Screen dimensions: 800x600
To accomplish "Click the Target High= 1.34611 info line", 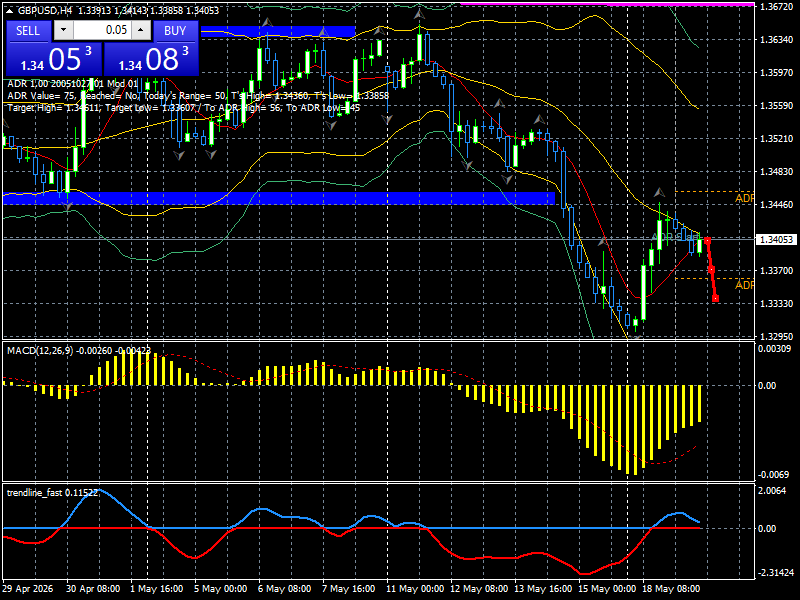I will pyautogui.click(x=184, y=108).
